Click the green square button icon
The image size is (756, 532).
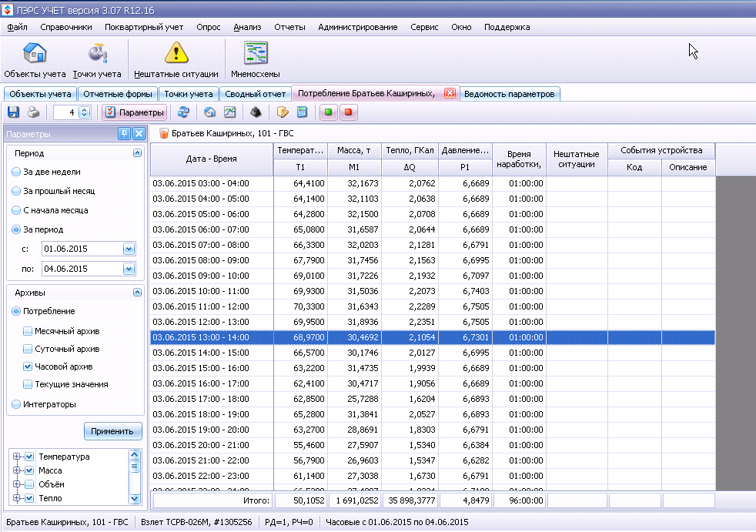(328, 112)
